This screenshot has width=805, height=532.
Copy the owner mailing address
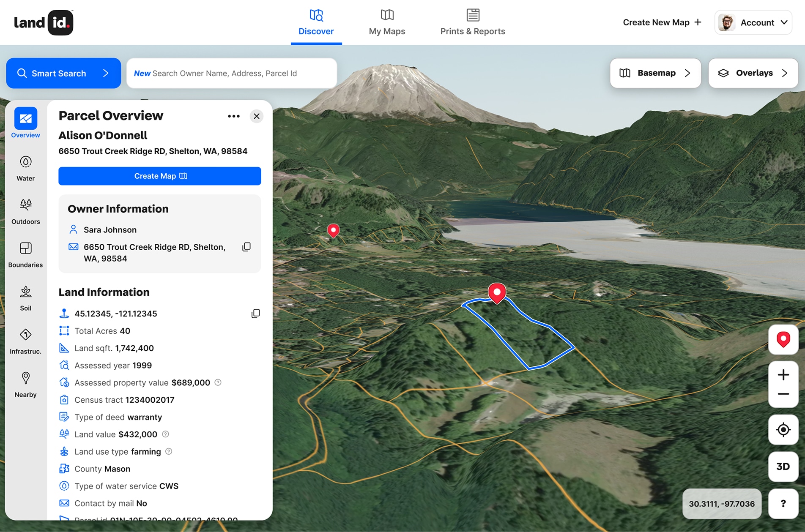[246, 247]
